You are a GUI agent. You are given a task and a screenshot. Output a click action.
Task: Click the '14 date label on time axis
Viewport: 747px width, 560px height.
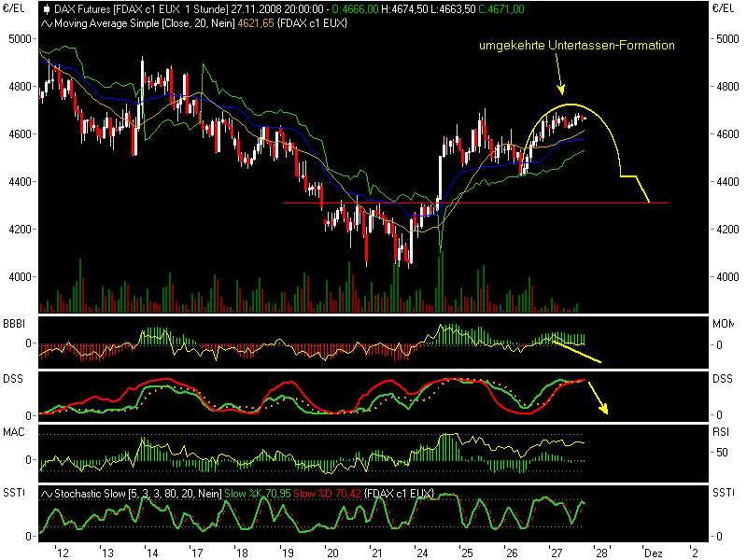coord(151,553)
